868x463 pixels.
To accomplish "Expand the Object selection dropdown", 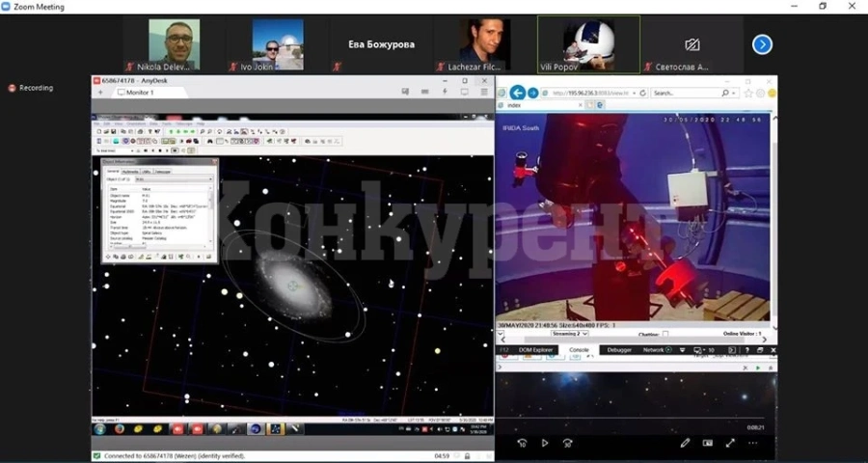I will pos(210,179).
